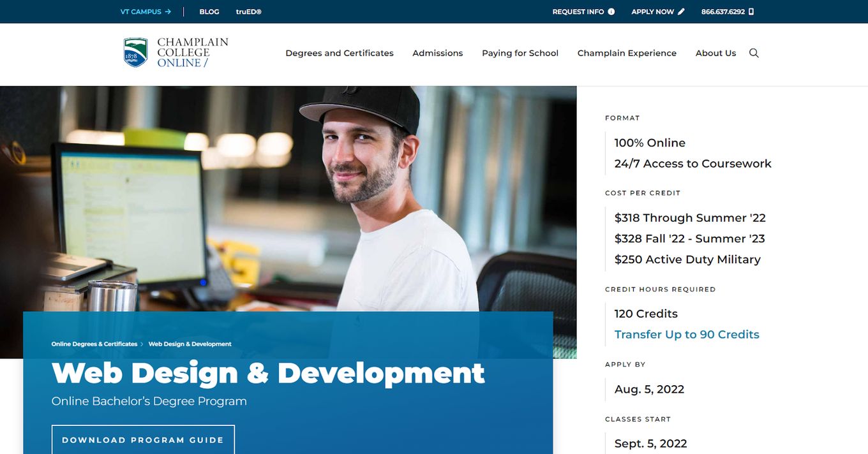Go to Online Degrees & Certificates breadcrumb
The width and height of the screenshot is (868, 454).
pos(94,344)
